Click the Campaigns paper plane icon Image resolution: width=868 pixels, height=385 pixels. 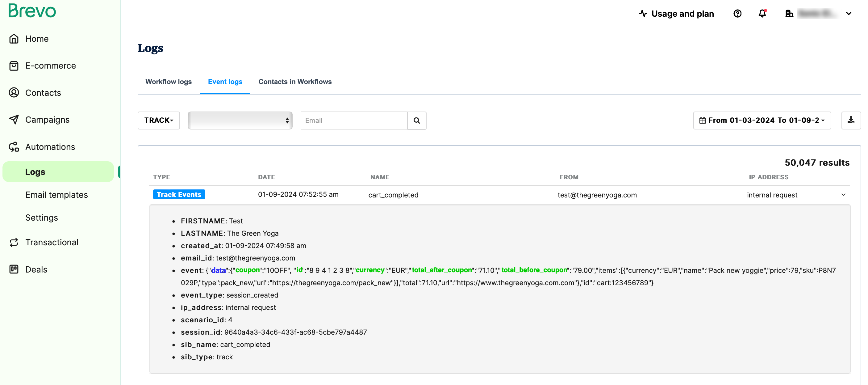click(14, 120)
